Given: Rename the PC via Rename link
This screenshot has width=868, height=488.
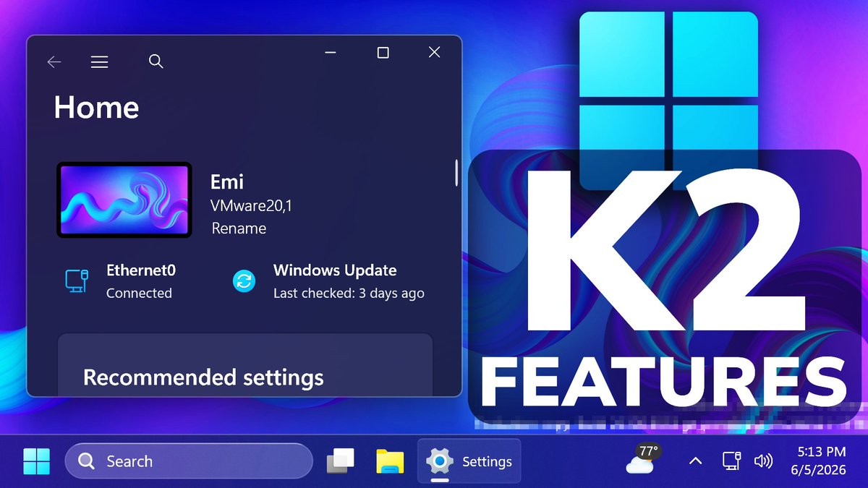Looking at the screenshot, I should pos(239,228).
